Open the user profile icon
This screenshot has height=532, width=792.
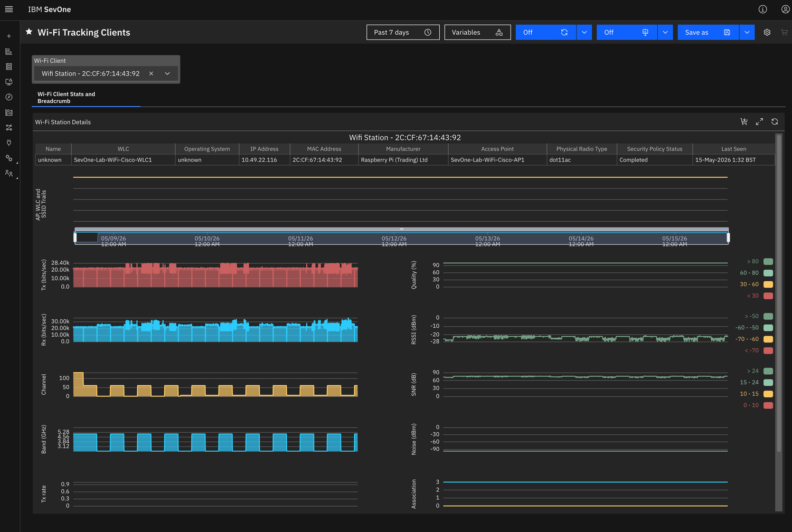785,9
